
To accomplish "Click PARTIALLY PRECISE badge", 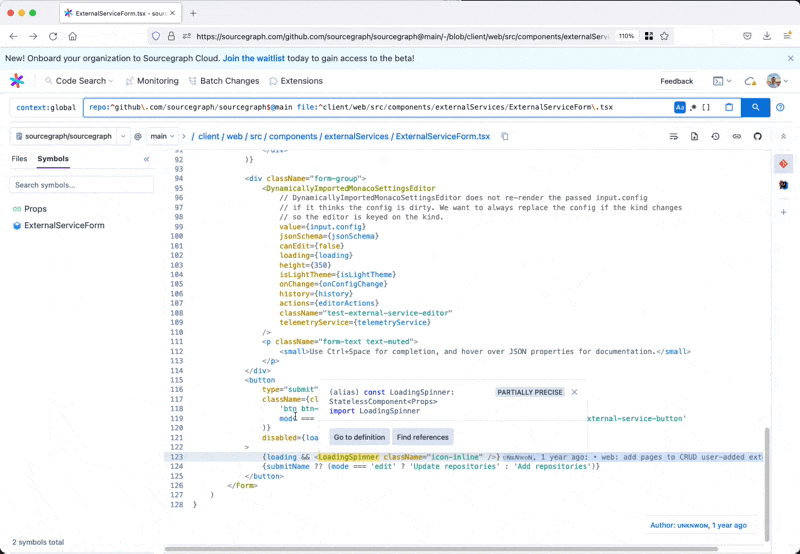I will 530,392.
